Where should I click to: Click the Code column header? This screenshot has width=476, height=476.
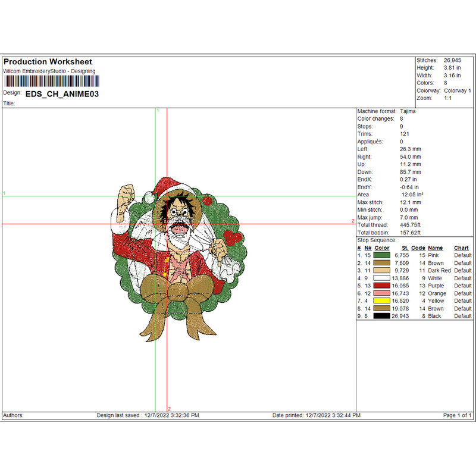(418, 248)
